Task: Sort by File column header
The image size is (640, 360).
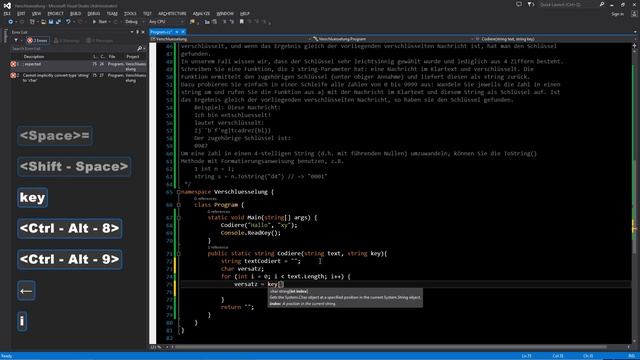Action: tap(112, 57)
